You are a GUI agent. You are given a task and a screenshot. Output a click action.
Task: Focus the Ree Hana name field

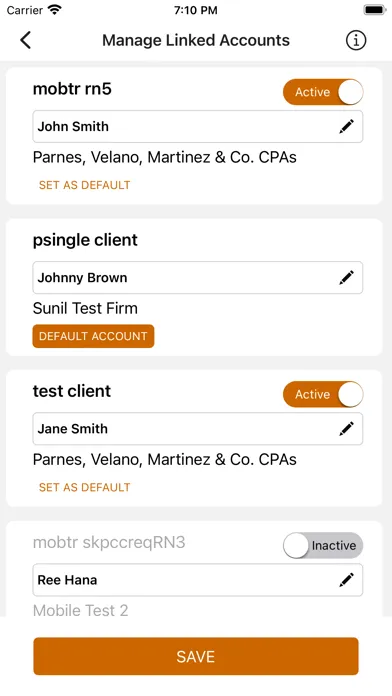point(198,580)
